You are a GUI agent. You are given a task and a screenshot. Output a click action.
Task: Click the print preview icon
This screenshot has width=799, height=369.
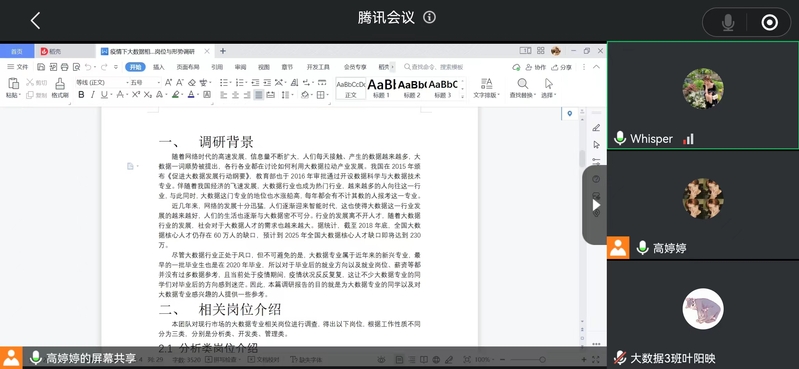click(76, 67)
